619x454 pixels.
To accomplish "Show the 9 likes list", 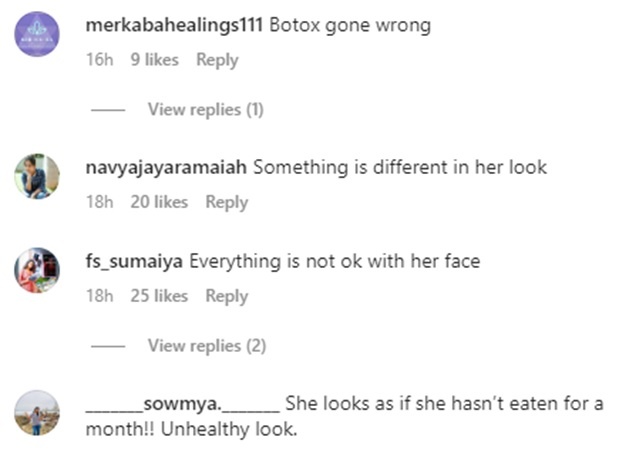I will pos(154,60).
